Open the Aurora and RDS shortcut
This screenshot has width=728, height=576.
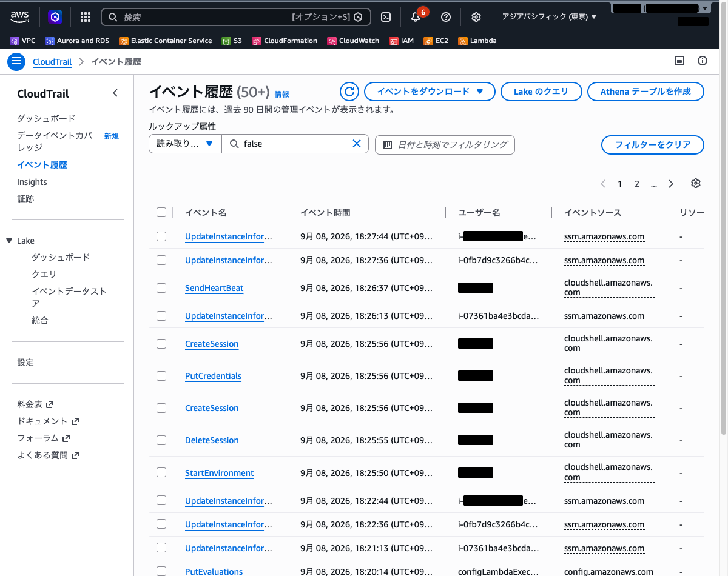(x=77, y=41)
